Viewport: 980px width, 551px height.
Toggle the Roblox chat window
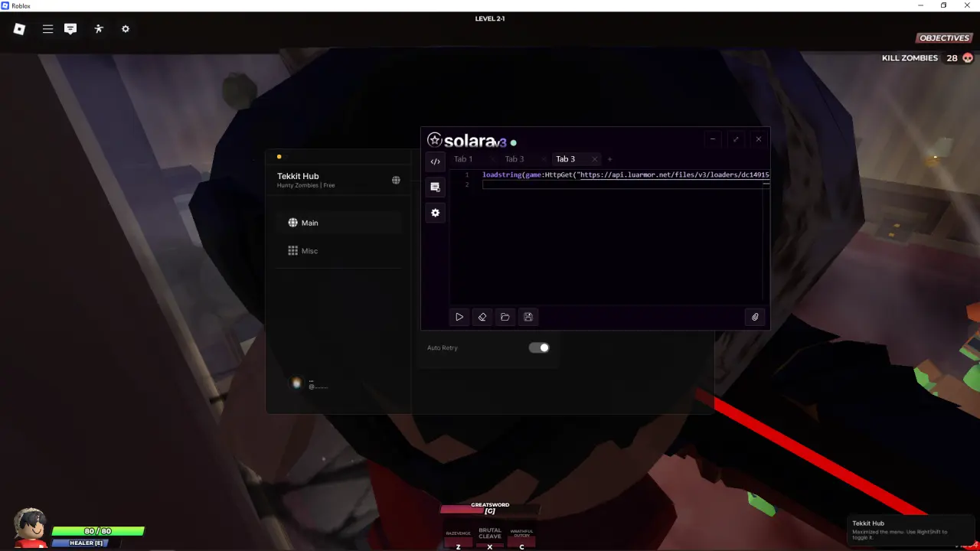tap(70, 29)
